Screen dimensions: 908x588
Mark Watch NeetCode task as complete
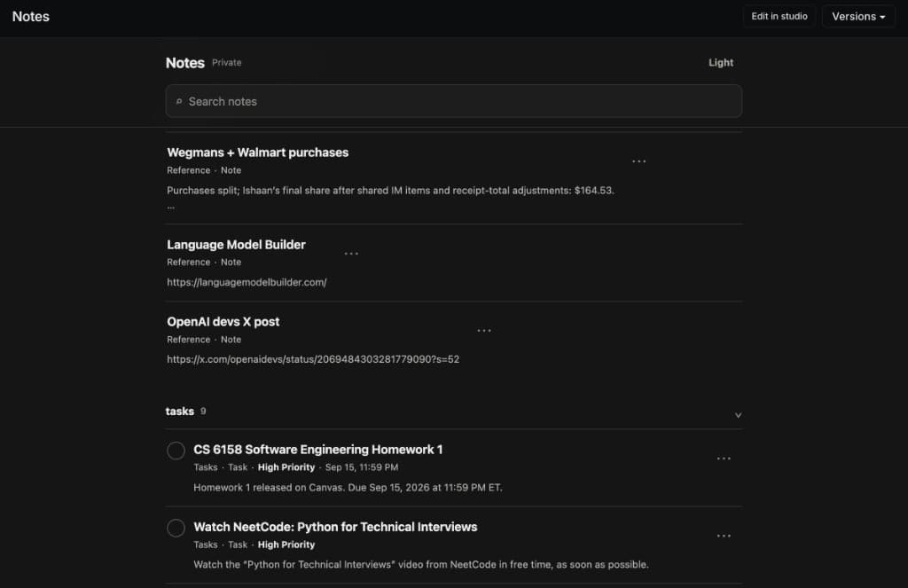176,528
